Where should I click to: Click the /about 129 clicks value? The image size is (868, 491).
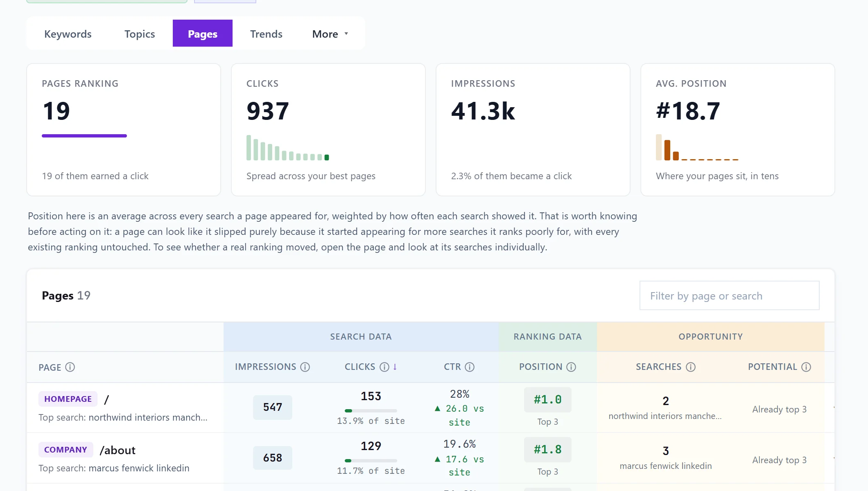371,446
